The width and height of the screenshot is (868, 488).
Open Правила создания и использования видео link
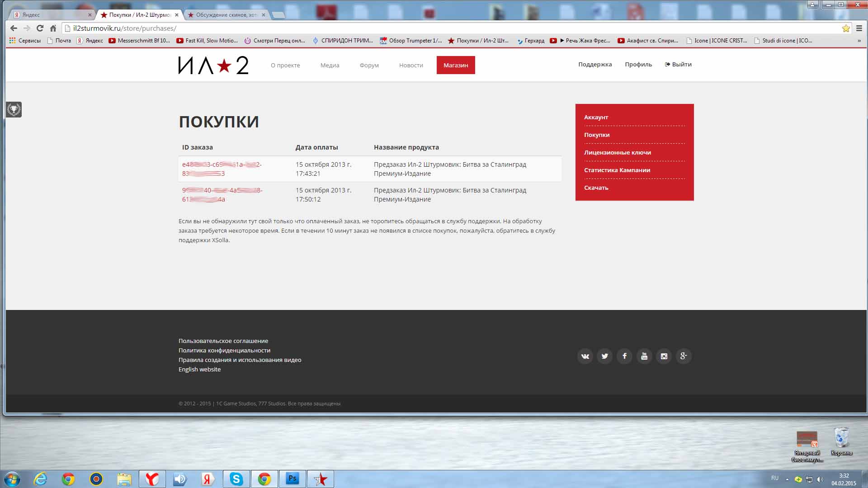[x=240, y=360]
